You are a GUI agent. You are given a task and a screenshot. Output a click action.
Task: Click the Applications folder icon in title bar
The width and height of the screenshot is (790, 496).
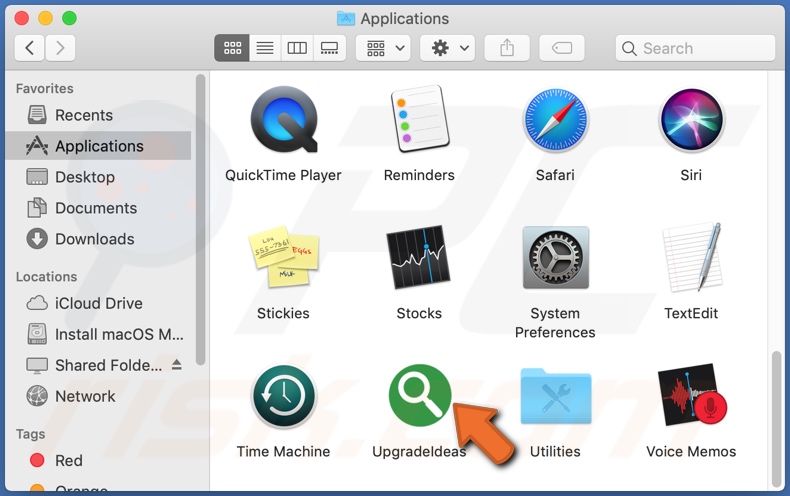(346, 18)
